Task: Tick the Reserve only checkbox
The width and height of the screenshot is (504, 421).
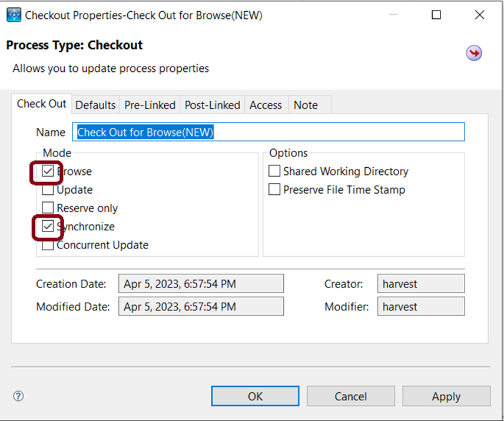Action: 48,208
